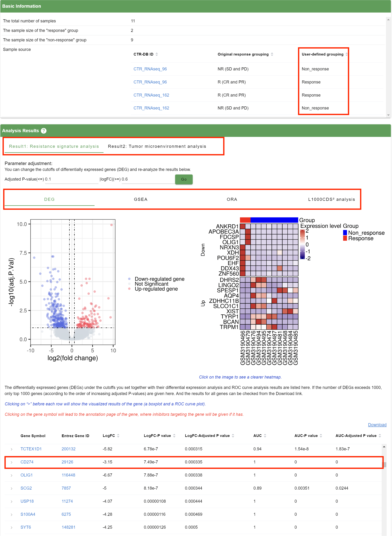Screen dimensions: 392x536
Task: Sort the AUC-P value column
Action: pos(321,435)
